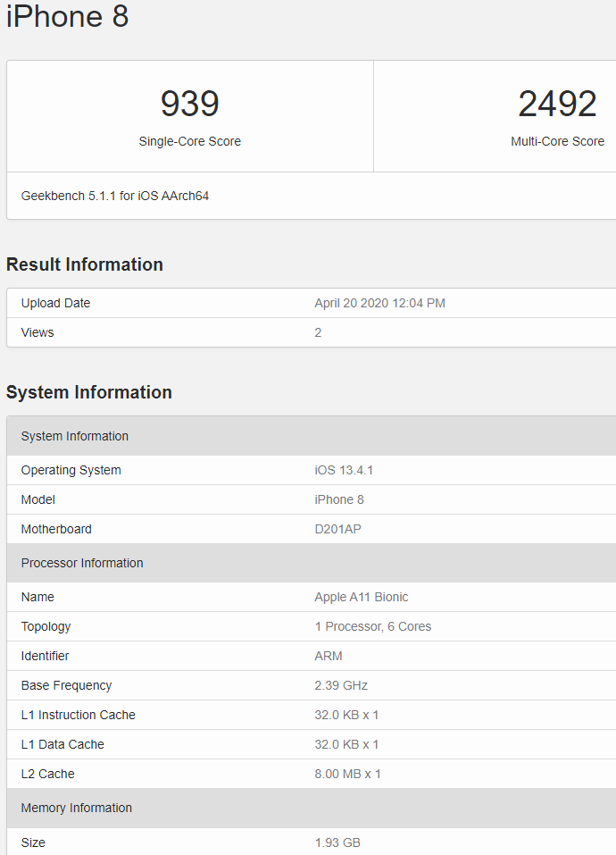Image resolution: width=616 pixels, height=855 pixels.
Task: Select the Views count value 2
Action: (318, 332)
